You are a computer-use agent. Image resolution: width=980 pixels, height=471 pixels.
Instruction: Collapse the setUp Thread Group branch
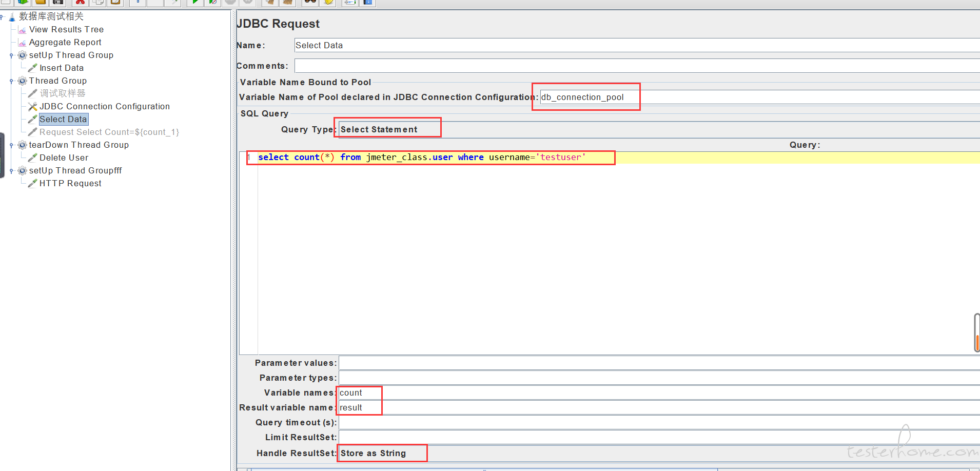coord(11,55)
